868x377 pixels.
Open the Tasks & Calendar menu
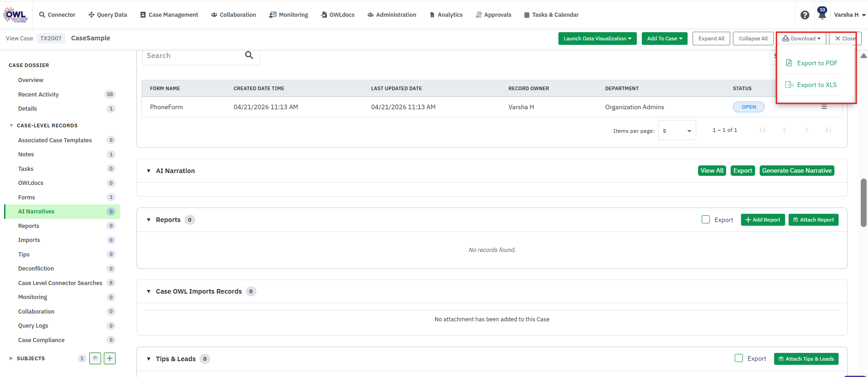tap(551, 15)
